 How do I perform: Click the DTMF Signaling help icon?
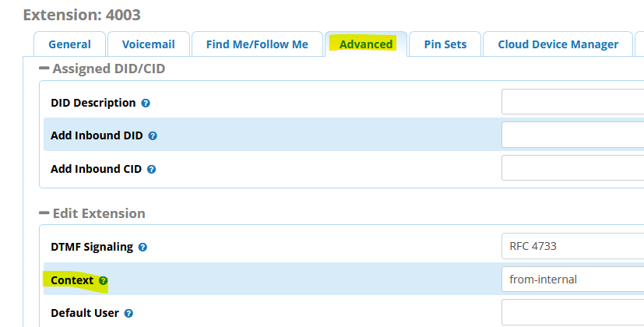143,248
